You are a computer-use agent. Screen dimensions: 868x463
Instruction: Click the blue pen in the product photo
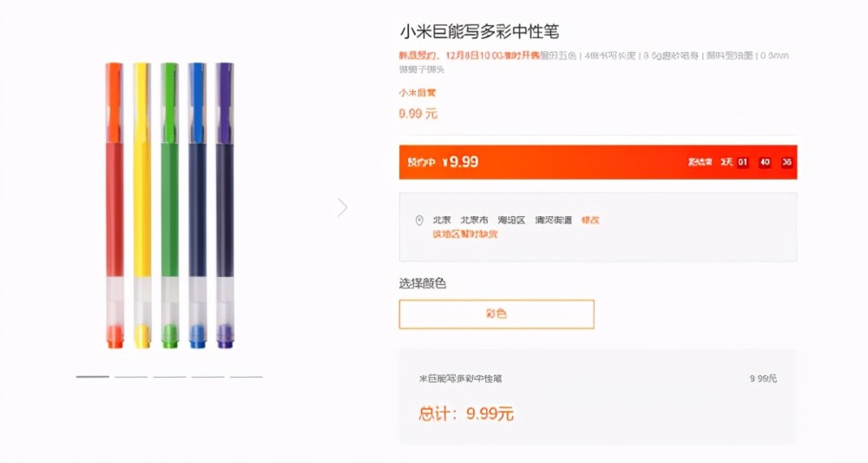point(197,206)
